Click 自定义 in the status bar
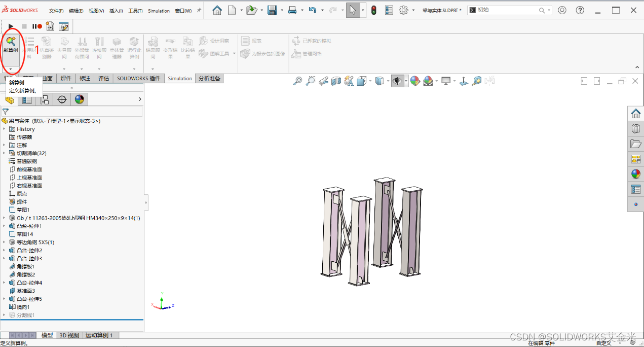 point(603,343)
